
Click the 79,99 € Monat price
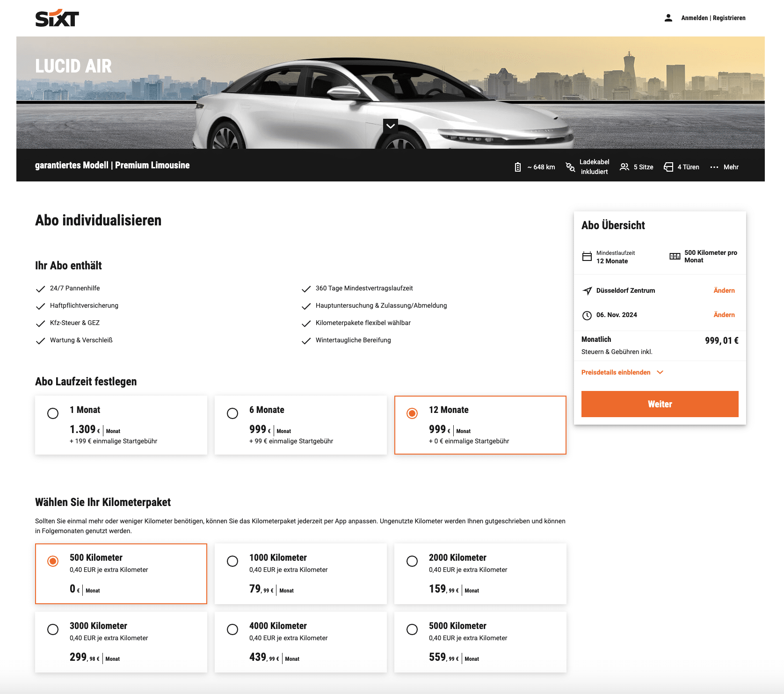coord(271,589)
